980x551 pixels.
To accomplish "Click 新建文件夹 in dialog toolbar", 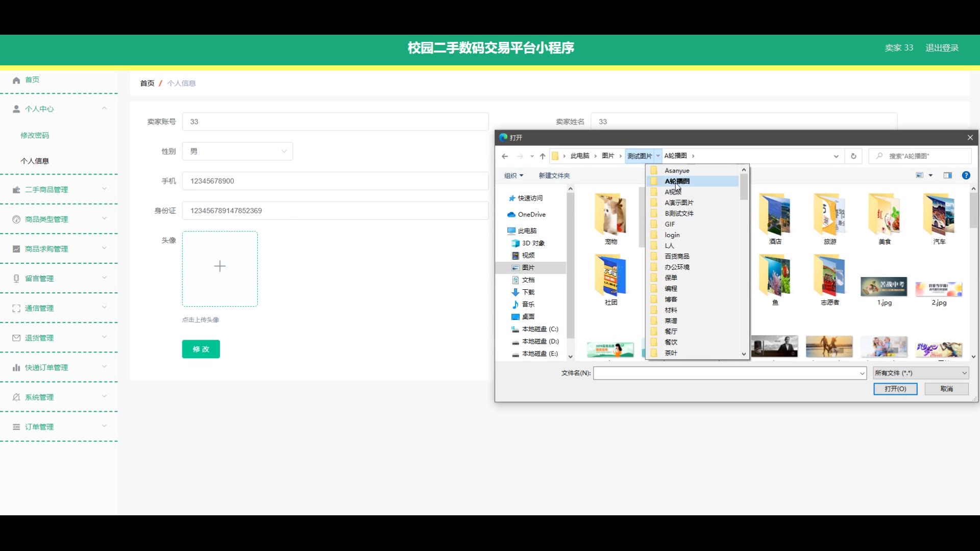I will [x=554, y=176].
